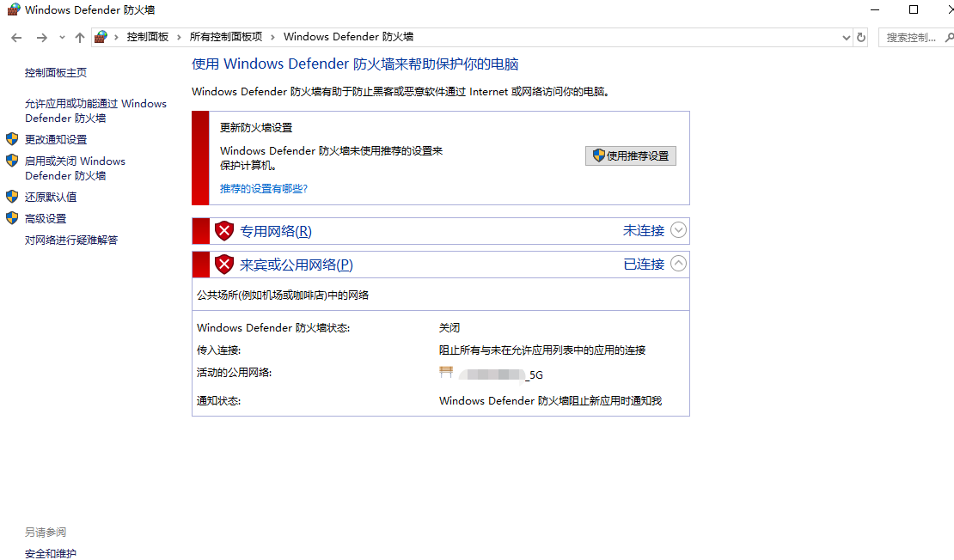Click the shield icon next to 高级设置
954x560 pixels.
point(12,218)
